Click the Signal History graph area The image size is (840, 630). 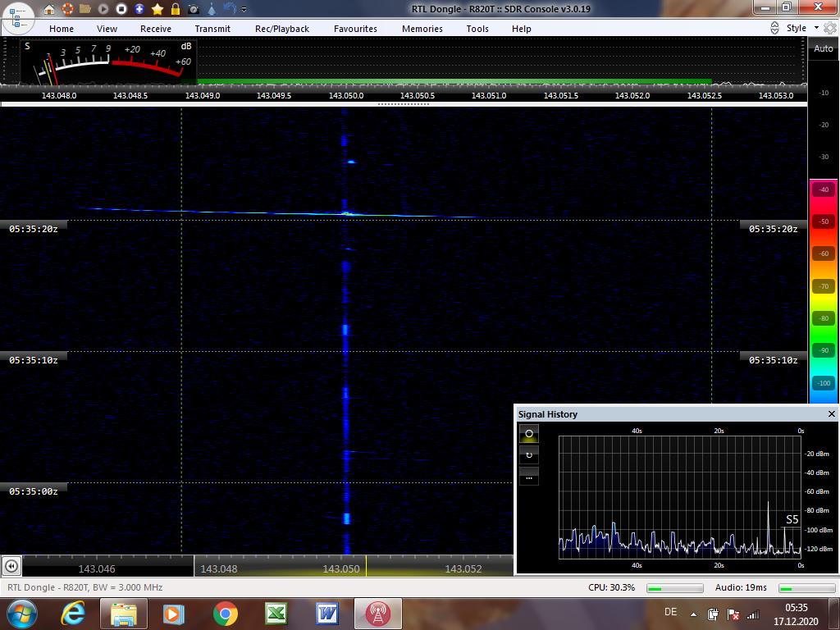[679, 497]
